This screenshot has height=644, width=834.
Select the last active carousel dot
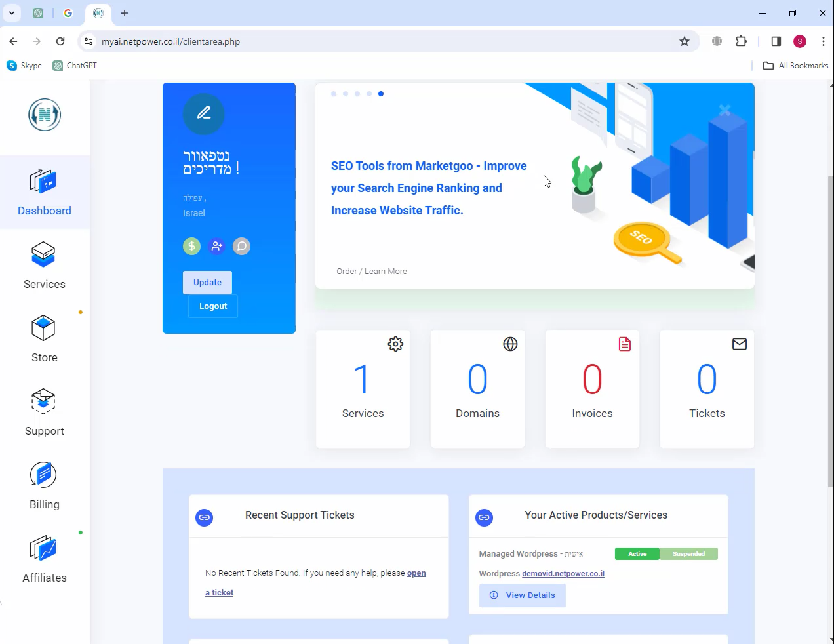[381, 94]
